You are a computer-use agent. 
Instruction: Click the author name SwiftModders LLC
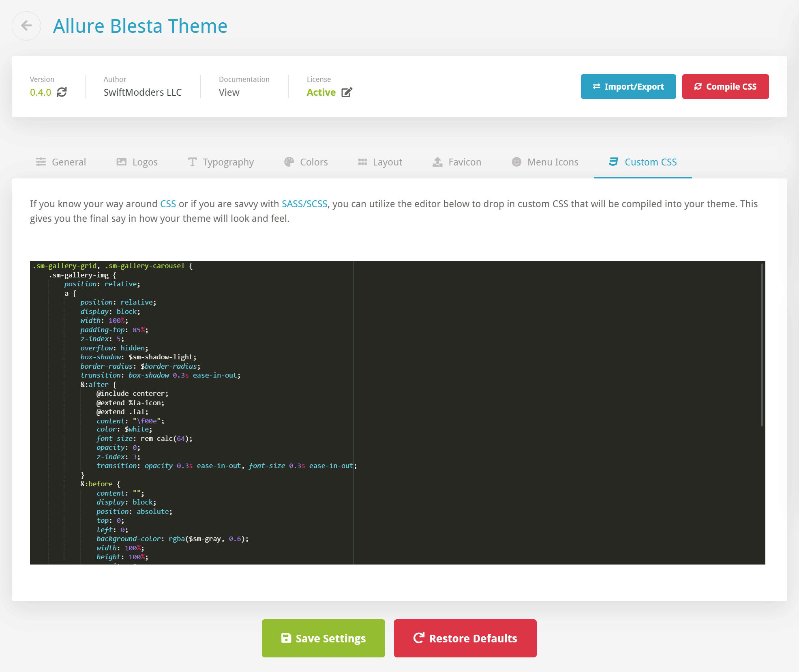click(143, 92)
